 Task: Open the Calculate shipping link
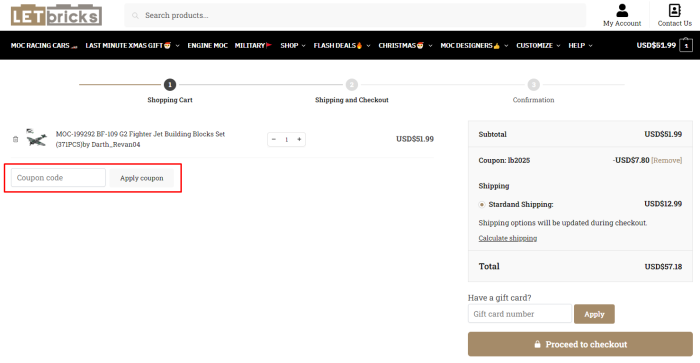coord(508,238)
